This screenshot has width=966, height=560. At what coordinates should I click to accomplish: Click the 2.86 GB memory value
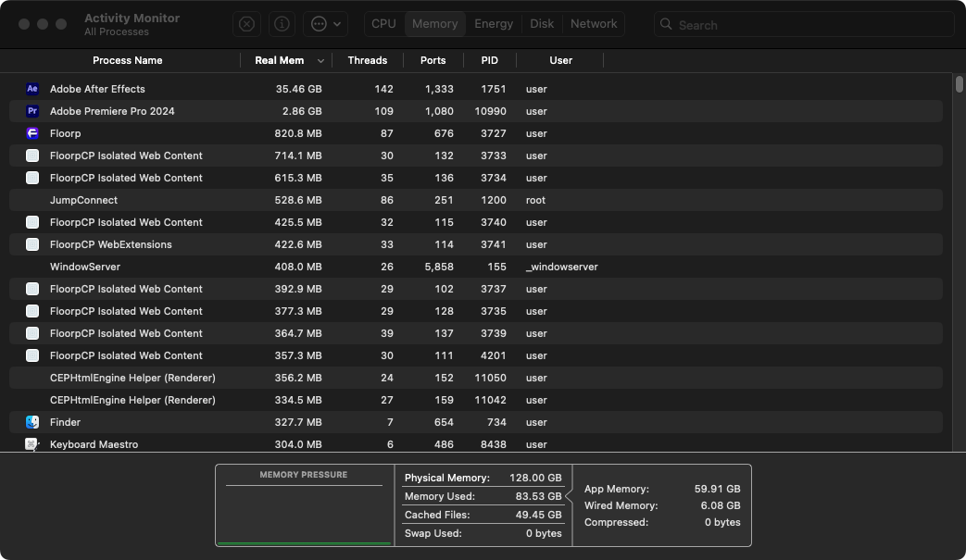pos(302,111)
